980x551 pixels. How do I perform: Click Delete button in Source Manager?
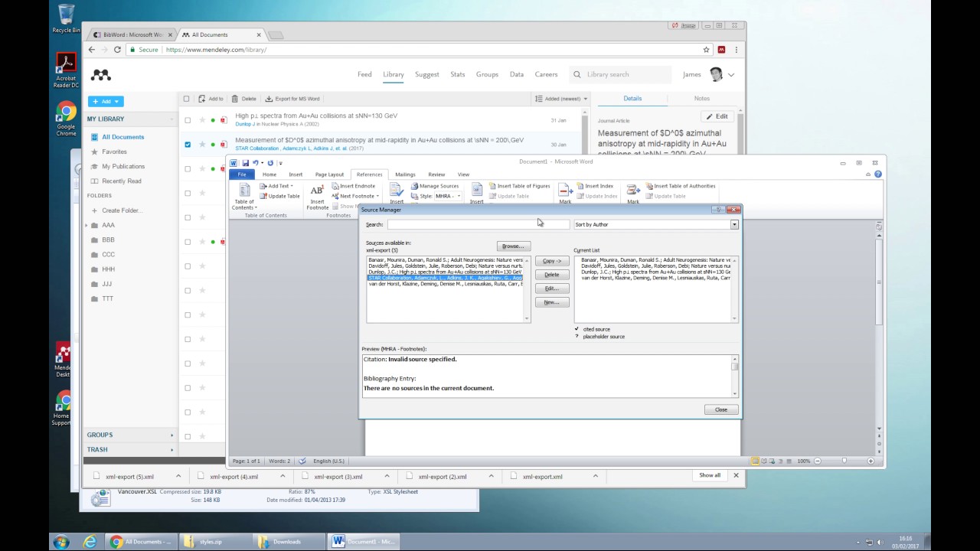(551, 275)
